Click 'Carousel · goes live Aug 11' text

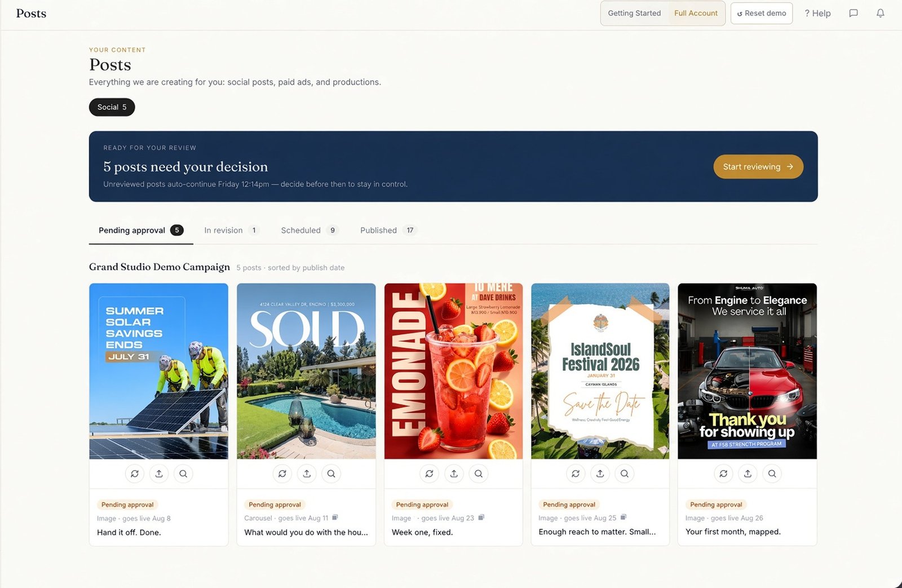coord(286,518)
